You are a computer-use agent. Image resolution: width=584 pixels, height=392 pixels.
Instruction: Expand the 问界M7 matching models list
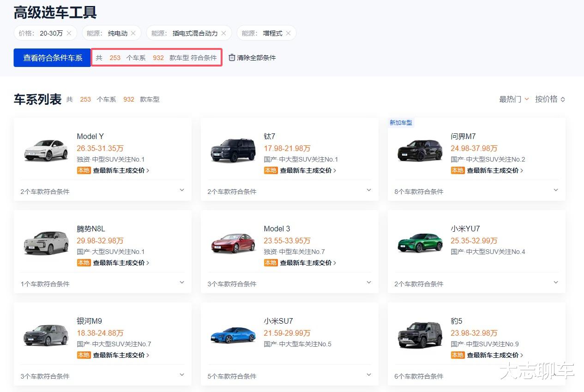pyautogui.click(x=556, y=190)
